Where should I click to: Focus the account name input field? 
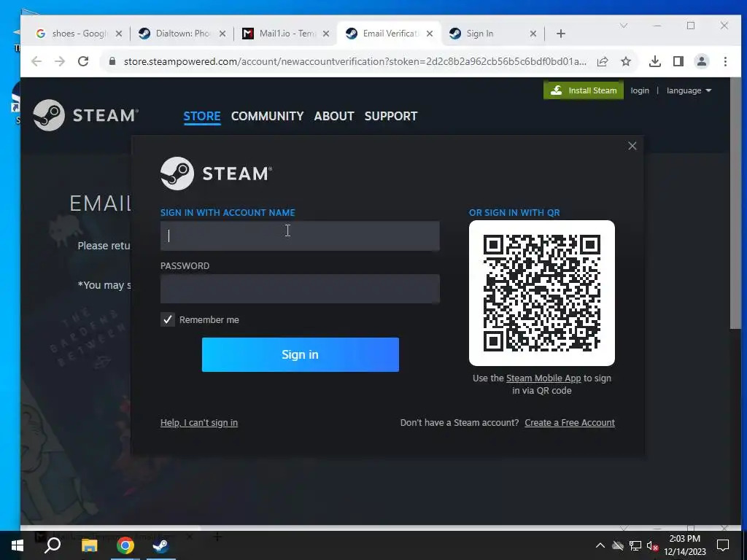[x=300, y=236]
